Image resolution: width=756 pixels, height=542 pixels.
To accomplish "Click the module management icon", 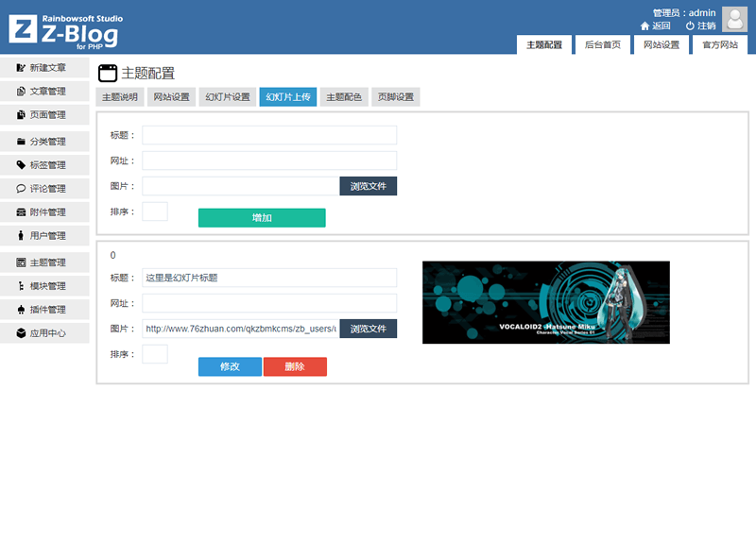I will [21, 286].
